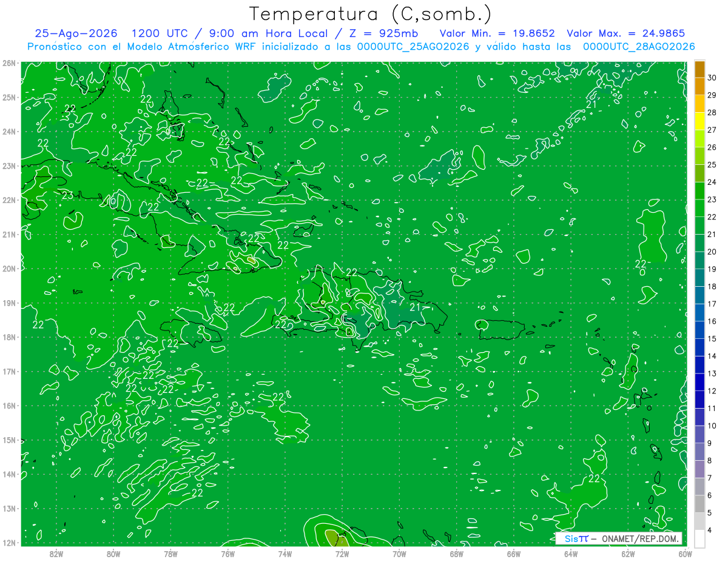
Task: Click the "26N" latitude axis label
Action: 8,63
